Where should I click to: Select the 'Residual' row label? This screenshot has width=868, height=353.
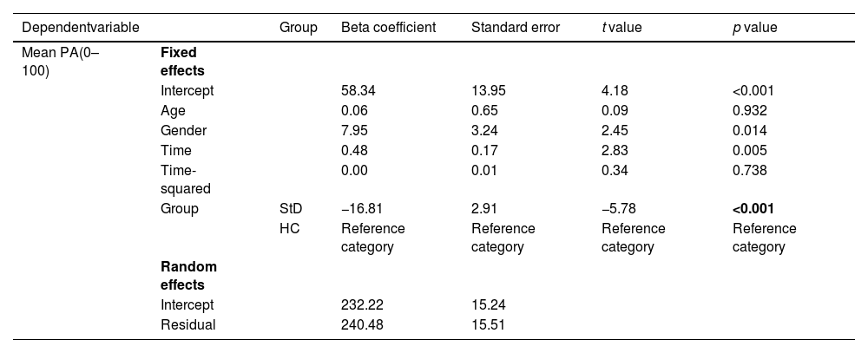click(187, 325)
